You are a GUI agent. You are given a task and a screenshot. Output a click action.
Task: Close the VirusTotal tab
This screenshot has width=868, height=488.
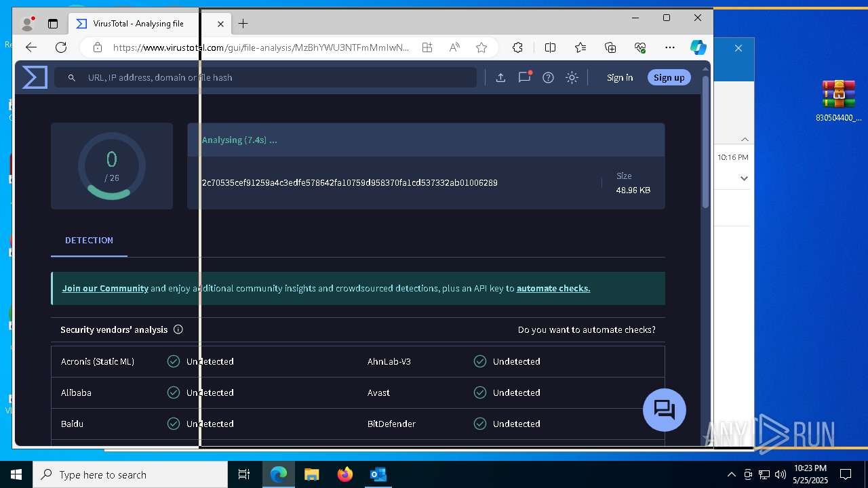coord(220,24)
